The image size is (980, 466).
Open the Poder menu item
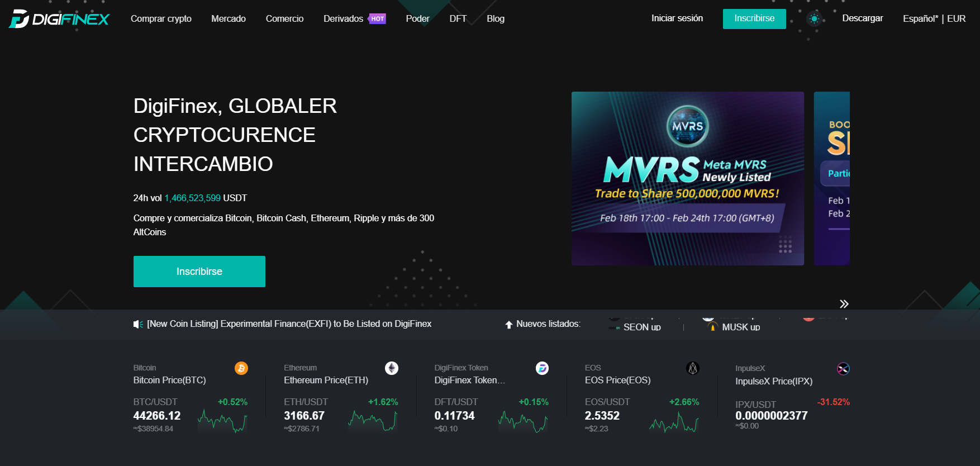(417, 19)
